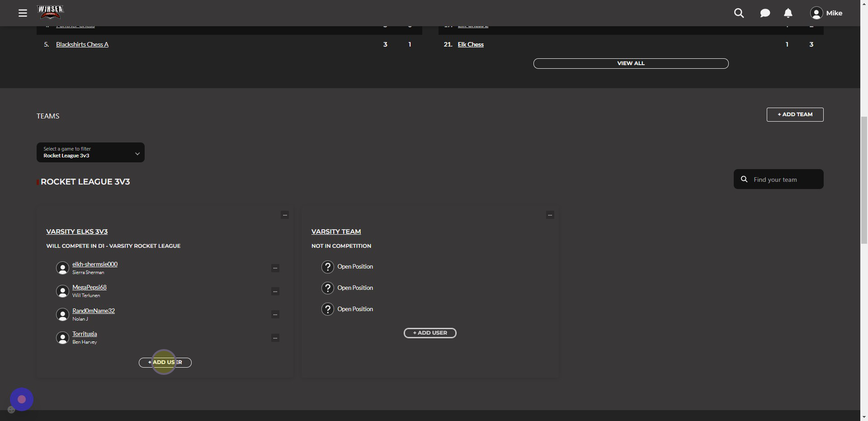Click 'WILL COMPETE IN D1 - VARSITY ROCKET LEAGUE' text
This screenshot has height=421, width=868.
[x=113, y=246]
